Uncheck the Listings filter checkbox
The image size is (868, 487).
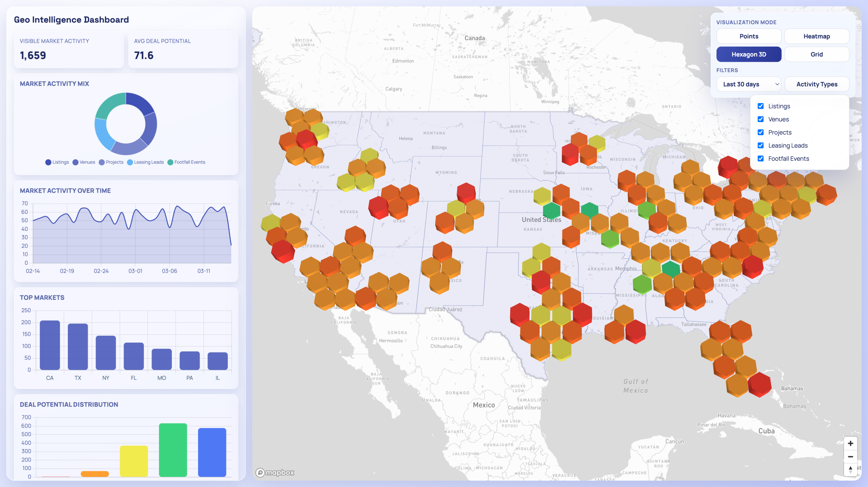tap(761, 106)
